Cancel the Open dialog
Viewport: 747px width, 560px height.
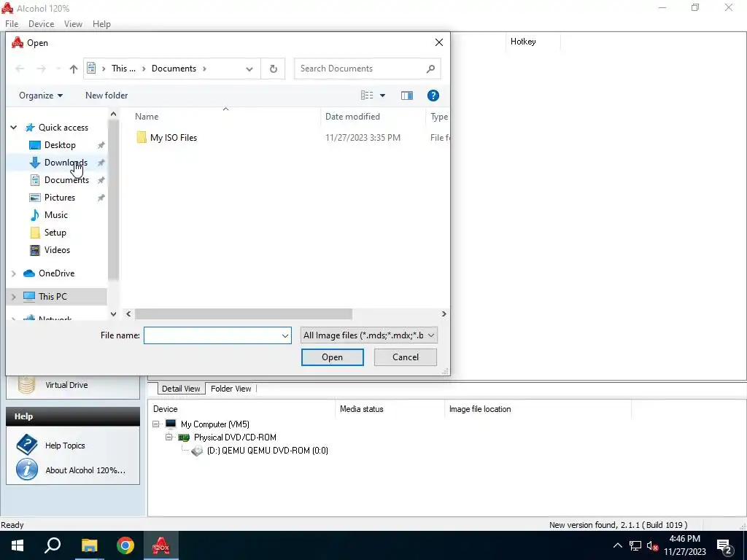(405, 357)
